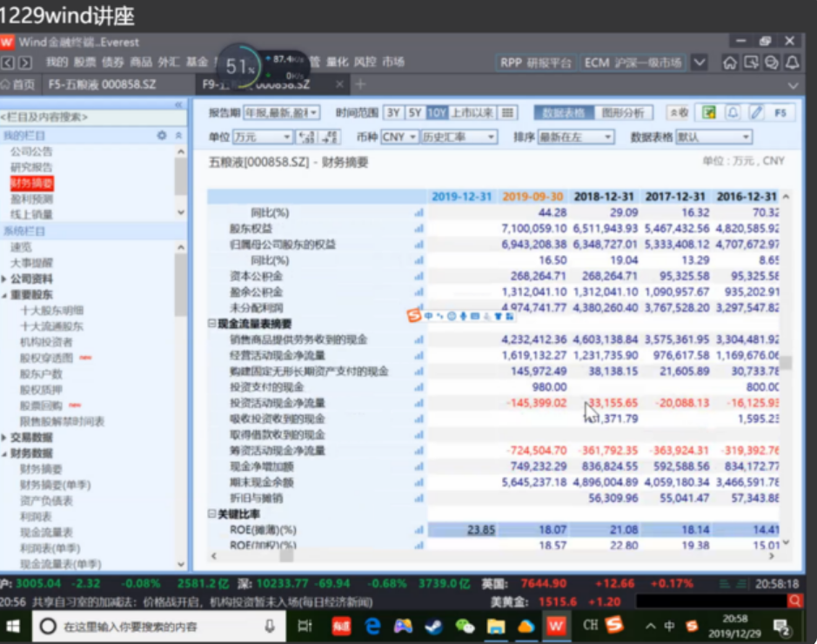
Task: Click the table vertical scrollbar thumb
Action: (786, 363)
